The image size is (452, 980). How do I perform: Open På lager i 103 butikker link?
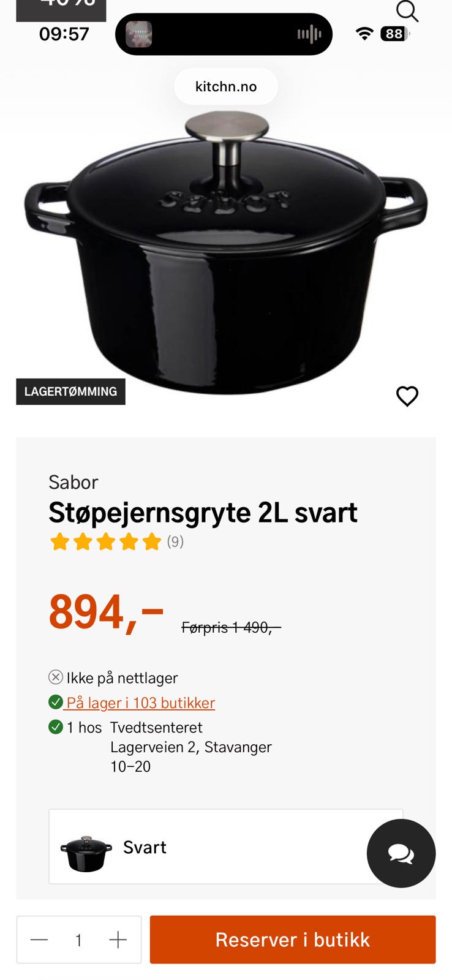click(140, 703)
